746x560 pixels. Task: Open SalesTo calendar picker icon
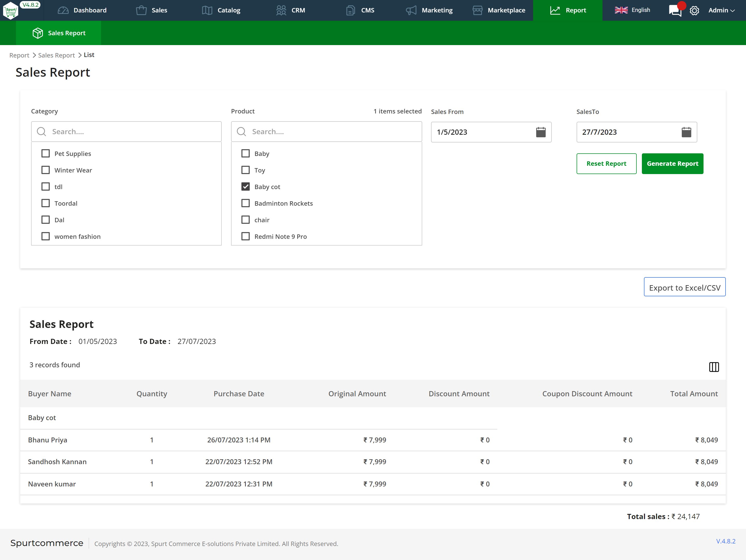686,132
